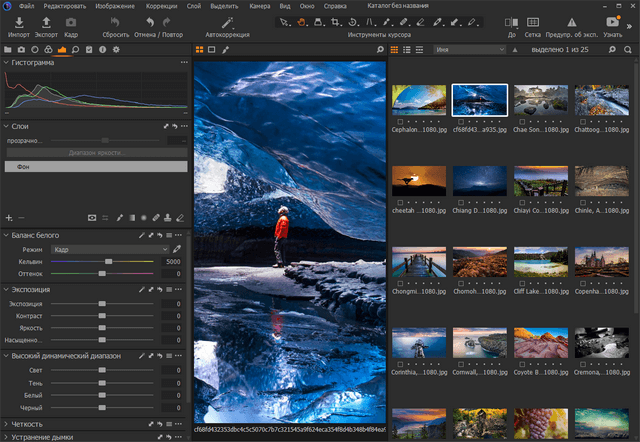
Task: Tick the checkbox under the Cephalon thumbnail
Action: coord(398,123)
